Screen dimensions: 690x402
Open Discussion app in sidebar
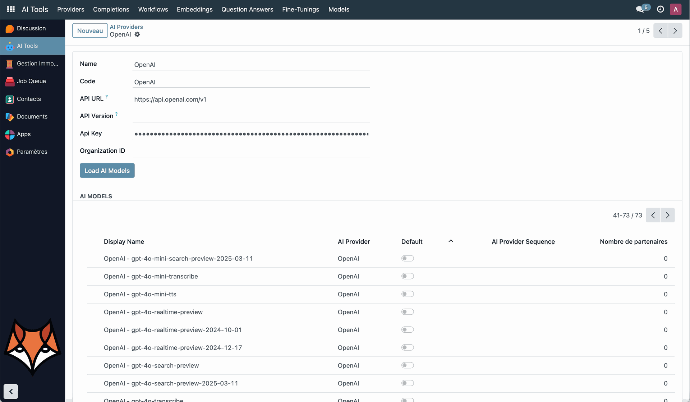tap(32, 28)
